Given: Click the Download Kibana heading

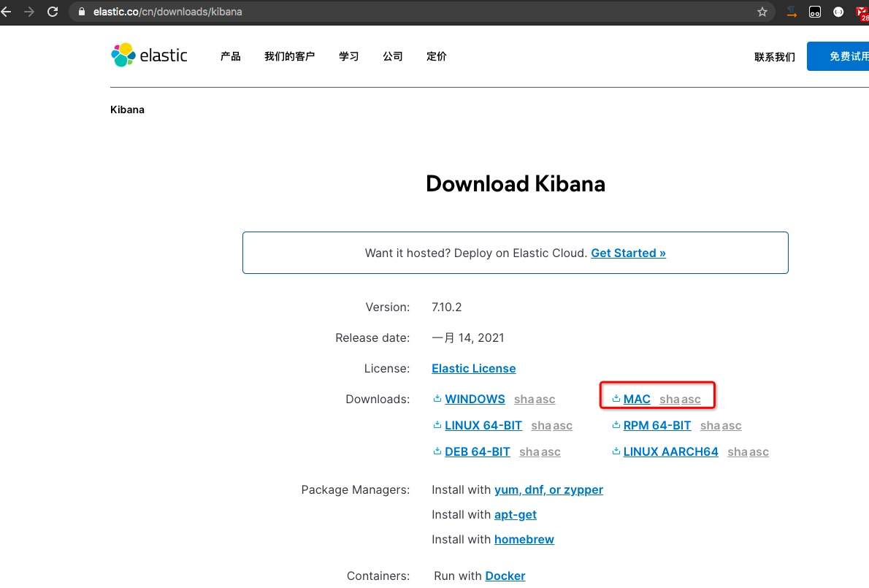Looking at the screenshot, I should click(x=516, y=183).
